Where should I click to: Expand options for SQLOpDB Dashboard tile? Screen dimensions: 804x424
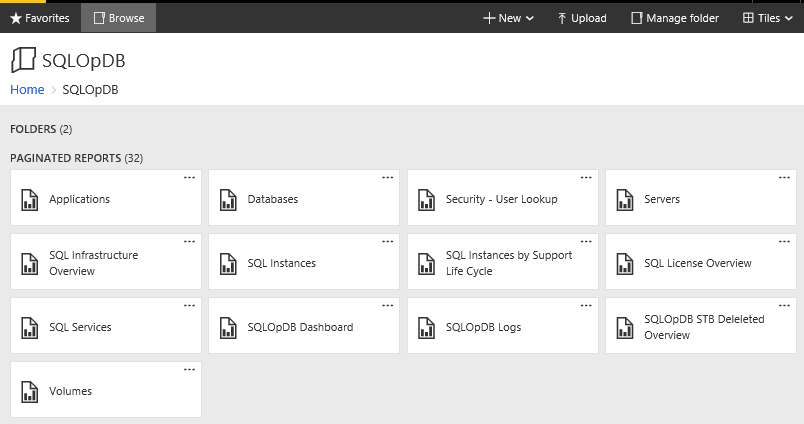click(388, 305)
